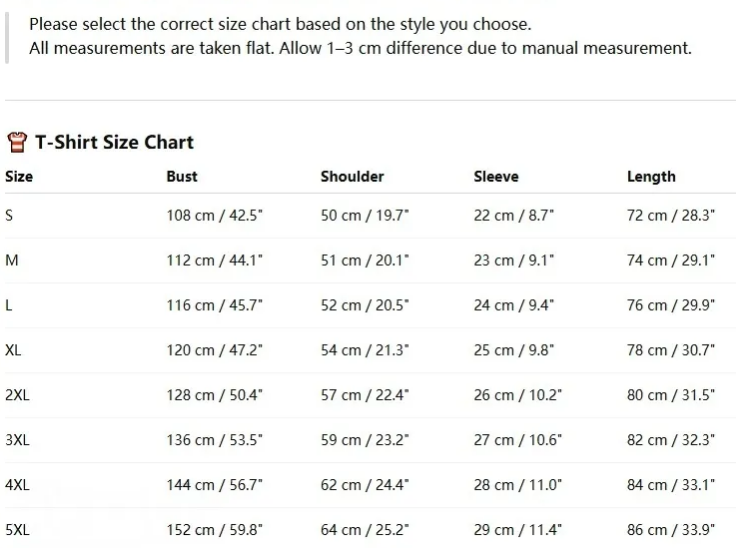
Task: Click the T-Shirt Size Chart heading
Action: [x=114, y=142]
